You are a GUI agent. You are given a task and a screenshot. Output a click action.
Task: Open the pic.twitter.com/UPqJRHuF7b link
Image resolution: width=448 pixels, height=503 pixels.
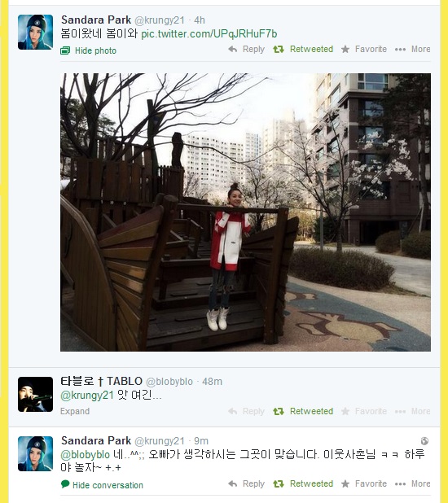pyautogui.click(x=209, y=34)
